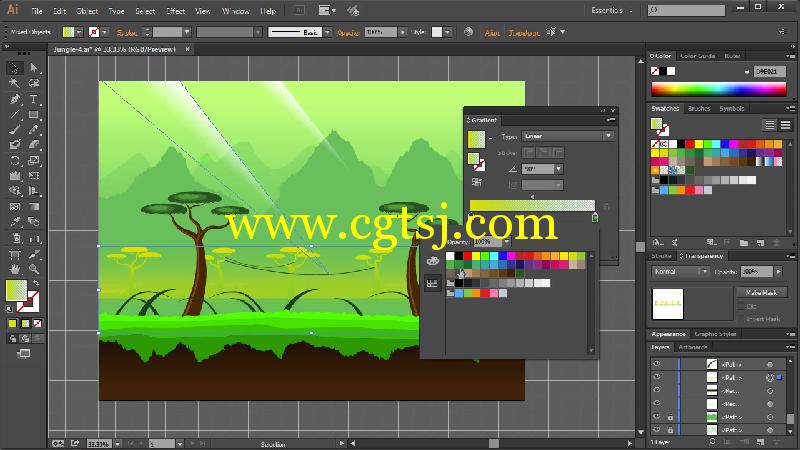
Task: Click the hex color value field
Action: pyautogui.click(x=769, y=71)
